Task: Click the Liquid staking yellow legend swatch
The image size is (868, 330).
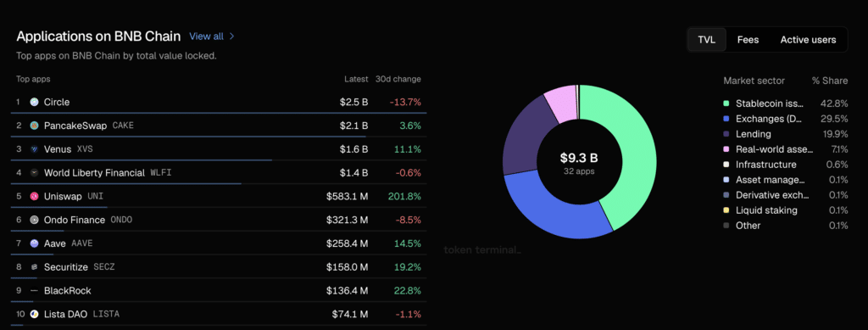Action: click(726, 210)
